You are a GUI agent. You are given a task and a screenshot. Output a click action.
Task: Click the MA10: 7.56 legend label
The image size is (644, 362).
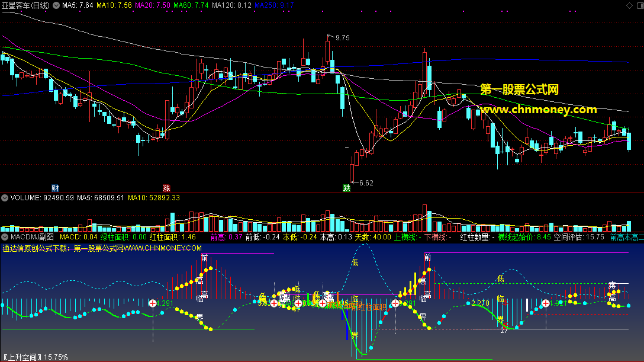[x=114, y=5]
